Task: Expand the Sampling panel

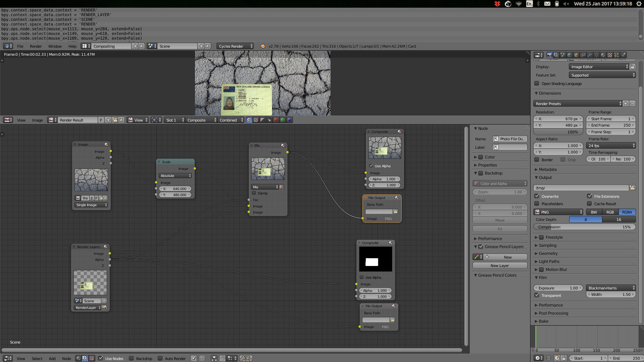Action: (x=548, y=245)
